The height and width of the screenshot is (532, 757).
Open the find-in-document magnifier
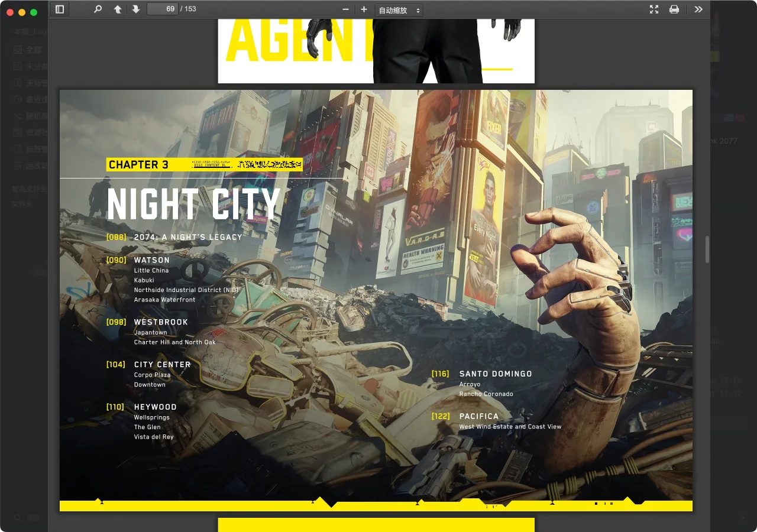[x=98, y=9]
